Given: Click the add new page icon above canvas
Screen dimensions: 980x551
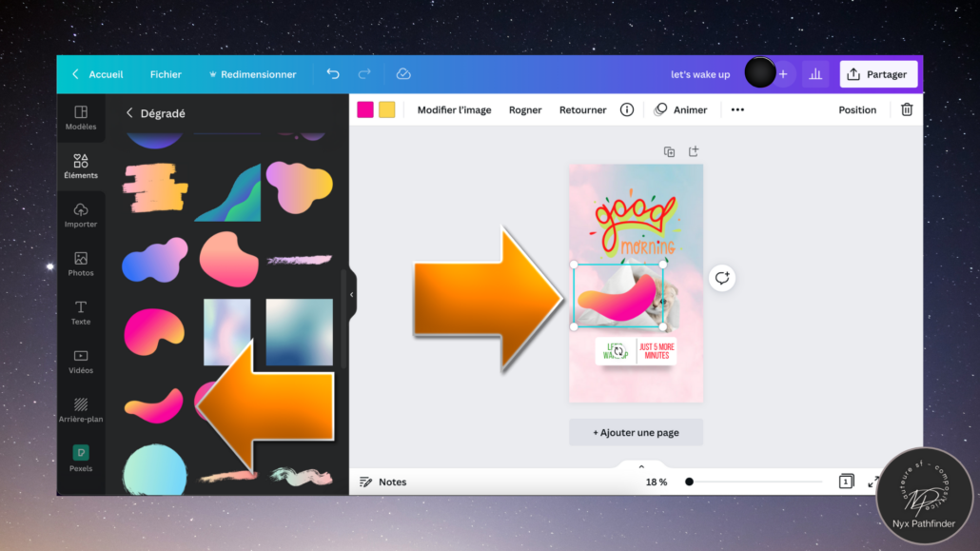Looking at the screenshot, I should click(694, 151).
